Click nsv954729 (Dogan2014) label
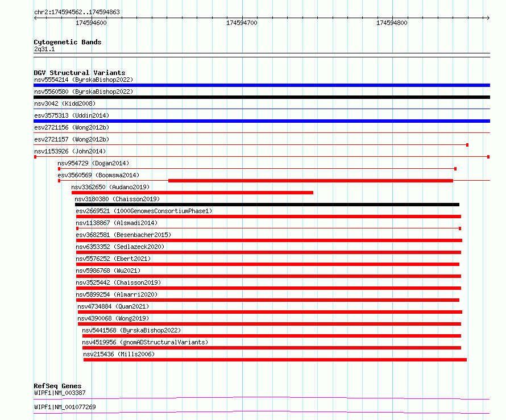 93,163
